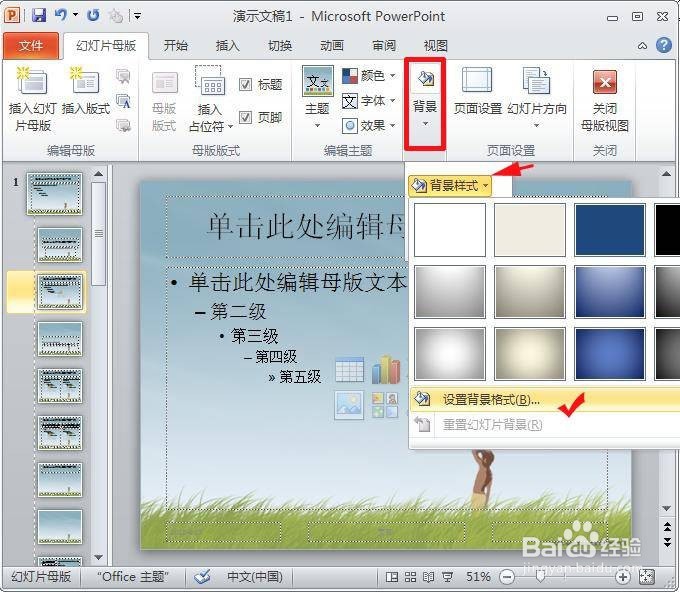Switch to Normal view via status bar
Viewport: 680px width, 592px height.
tap(392, 577)
